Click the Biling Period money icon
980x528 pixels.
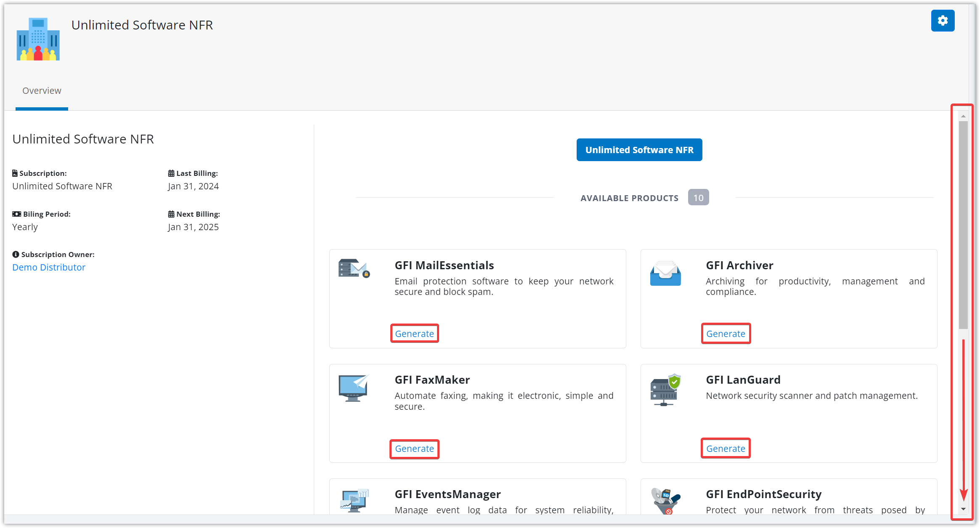pyautogui.click(x=16, y=214)
